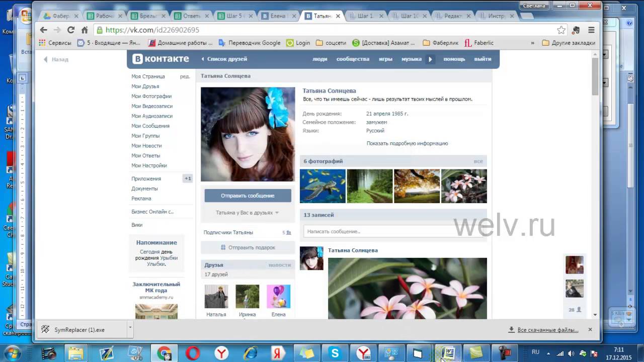Image resolution: width=644 pixels, height=362 pixels.
Task: Open Skype from the taskbar
Action: [335, 353]
